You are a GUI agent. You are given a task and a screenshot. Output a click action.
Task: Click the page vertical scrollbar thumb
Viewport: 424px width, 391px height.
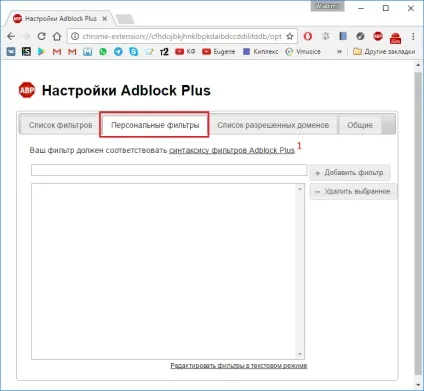(418, 223)
